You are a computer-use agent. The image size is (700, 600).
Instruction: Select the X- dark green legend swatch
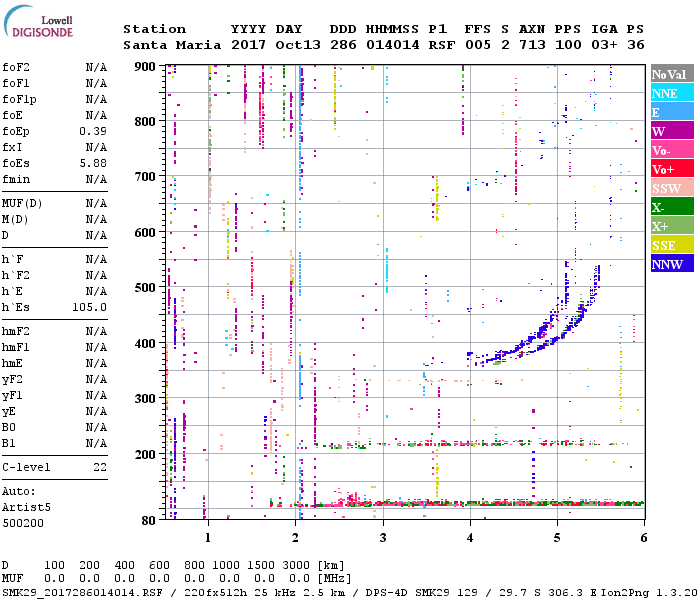click(672, 206)
